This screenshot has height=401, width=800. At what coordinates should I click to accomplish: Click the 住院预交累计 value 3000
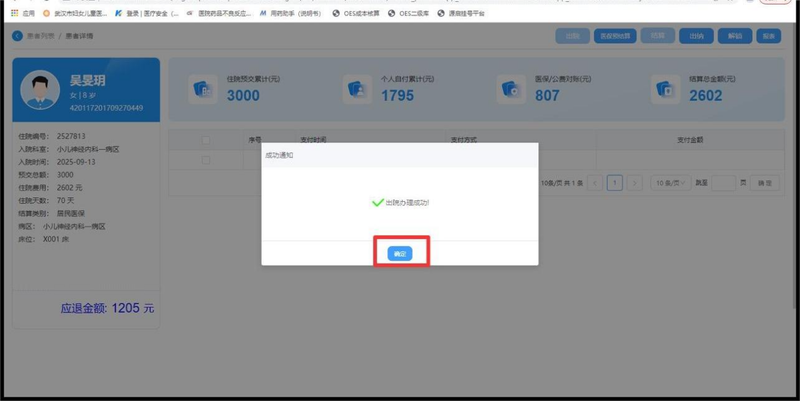click(x=243, y=95)
